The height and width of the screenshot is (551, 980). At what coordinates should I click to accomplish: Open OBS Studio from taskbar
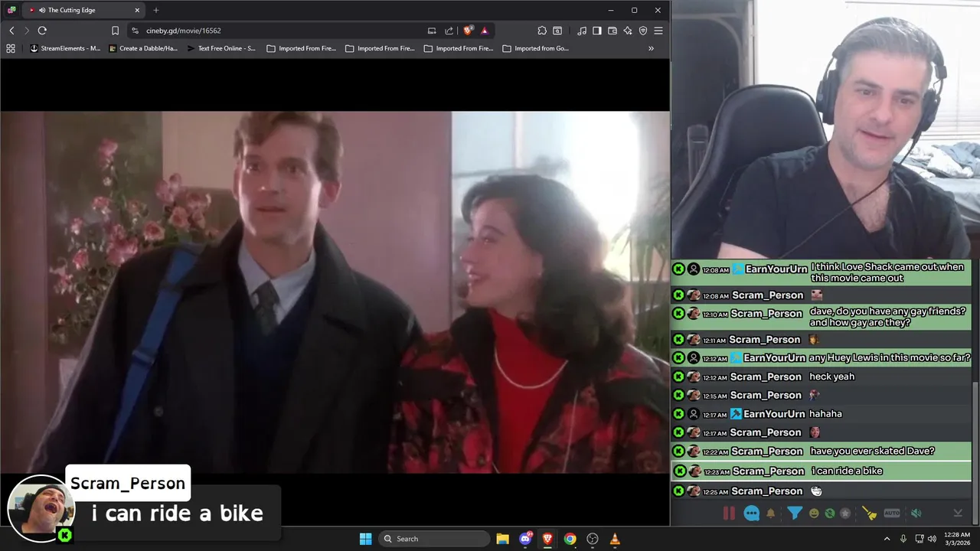tap(593, 539)
